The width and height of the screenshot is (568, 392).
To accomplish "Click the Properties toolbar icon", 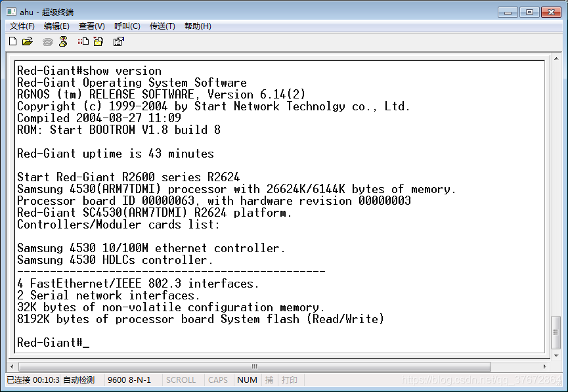I will (x=118, y=41).
